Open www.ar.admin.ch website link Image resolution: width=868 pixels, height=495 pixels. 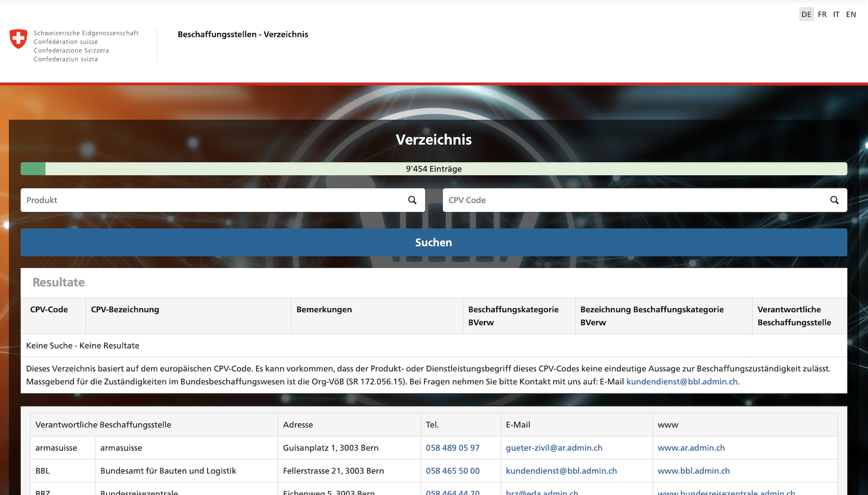pyautogui.click(x=691, y=448)
